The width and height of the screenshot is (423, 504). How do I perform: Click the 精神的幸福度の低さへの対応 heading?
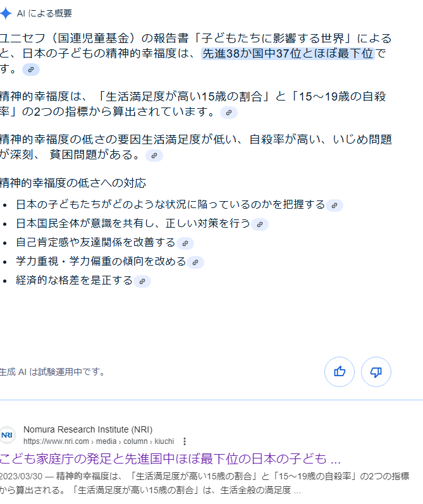(x=73, y=183)
